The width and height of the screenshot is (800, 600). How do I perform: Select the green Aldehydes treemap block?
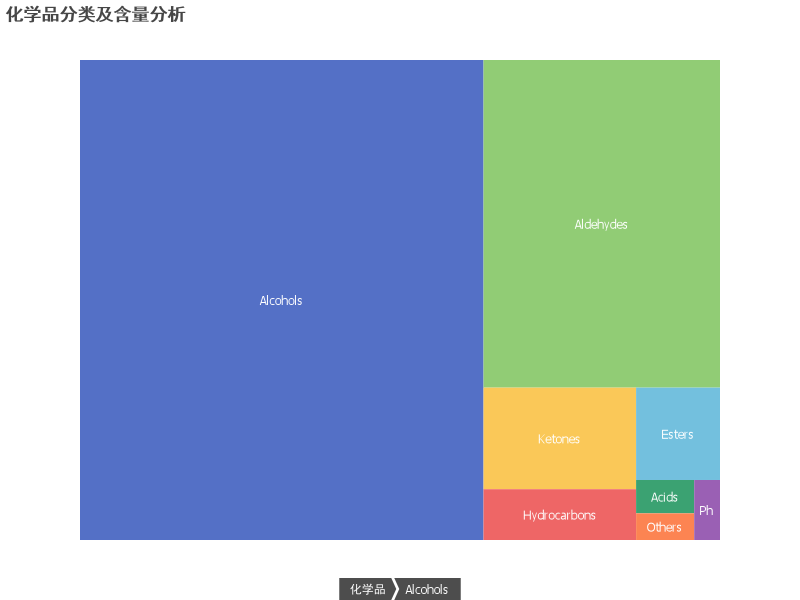coord(602,223)
